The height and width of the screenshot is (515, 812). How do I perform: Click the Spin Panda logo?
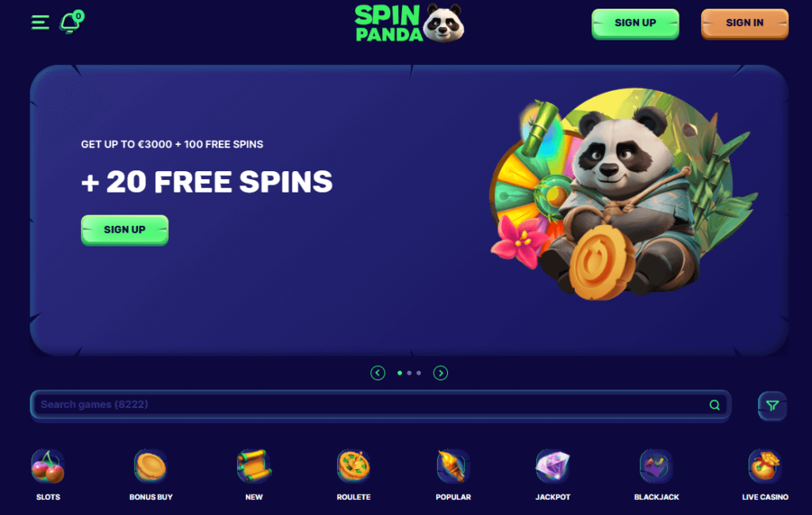[409, 23]
